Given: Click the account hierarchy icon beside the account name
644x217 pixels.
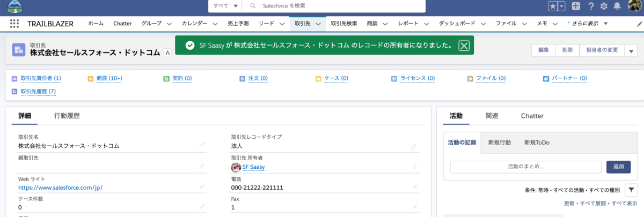Looking at the screenshot, I should [167, 53].
